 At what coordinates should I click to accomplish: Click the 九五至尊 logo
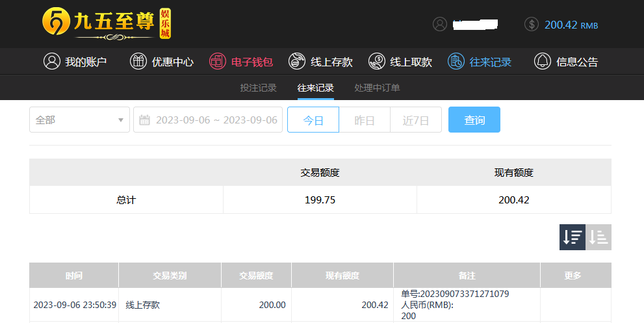(x=107, y=23)
